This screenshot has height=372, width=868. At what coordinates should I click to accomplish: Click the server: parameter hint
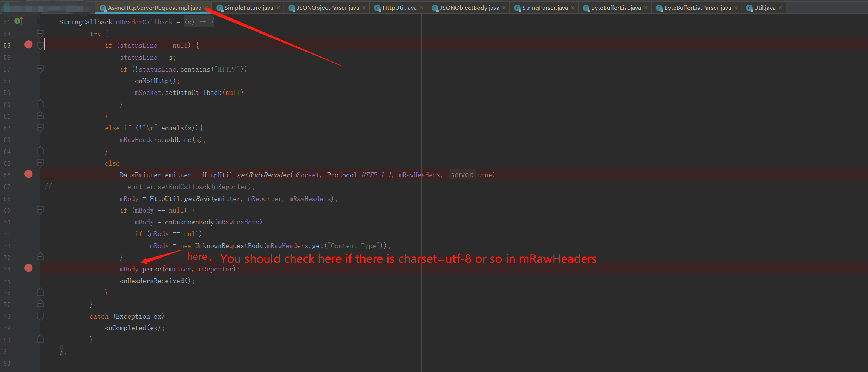(462, 175)
